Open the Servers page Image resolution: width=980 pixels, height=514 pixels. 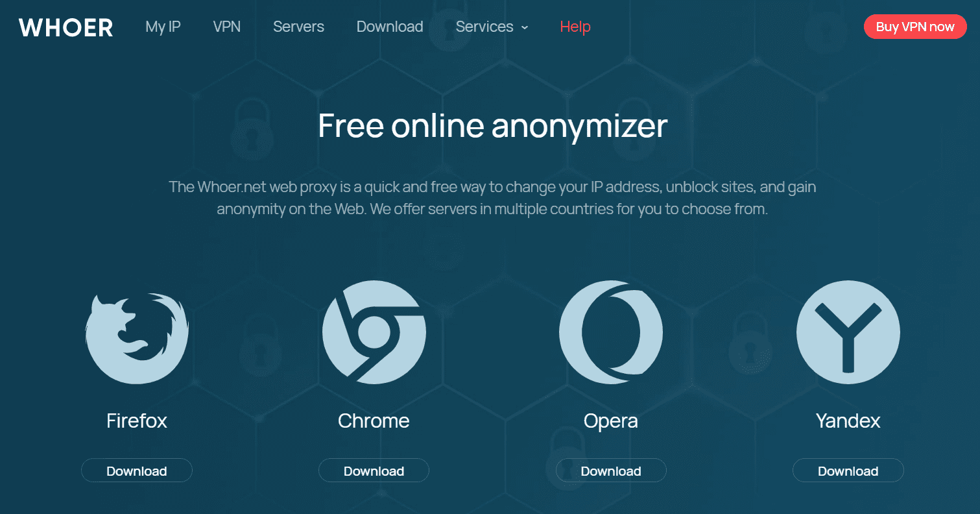(x=298, y=27)
